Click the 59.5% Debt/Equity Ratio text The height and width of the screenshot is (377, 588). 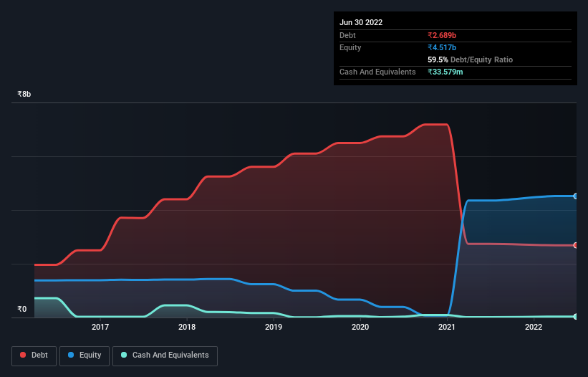pos(471,59)
